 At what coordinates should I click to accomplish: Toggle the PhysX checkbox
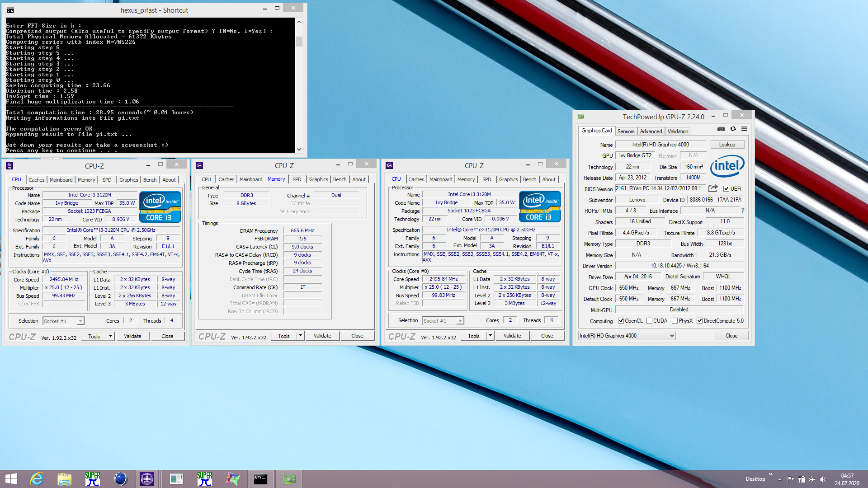[x=675, y=321]
